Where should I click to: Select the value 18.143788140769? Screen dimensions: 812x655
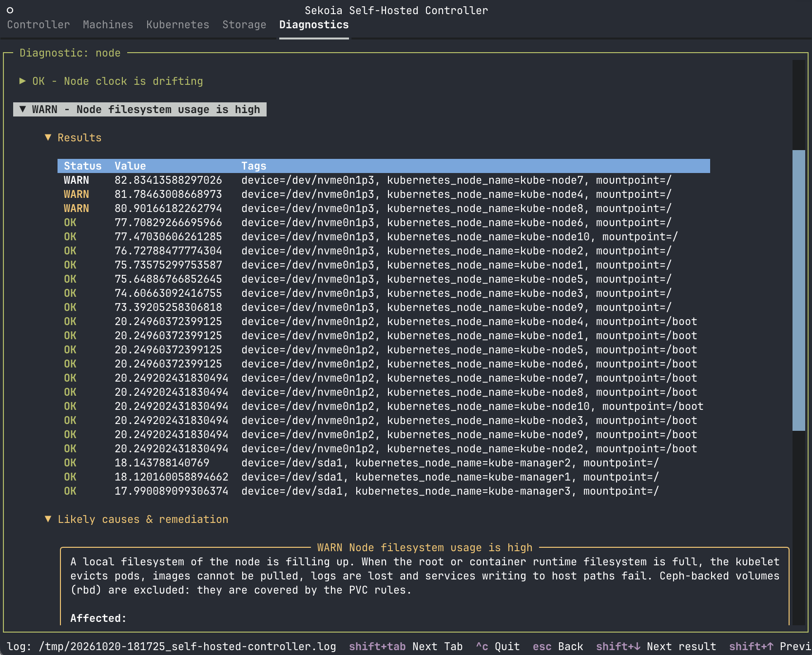pos(162,463)
